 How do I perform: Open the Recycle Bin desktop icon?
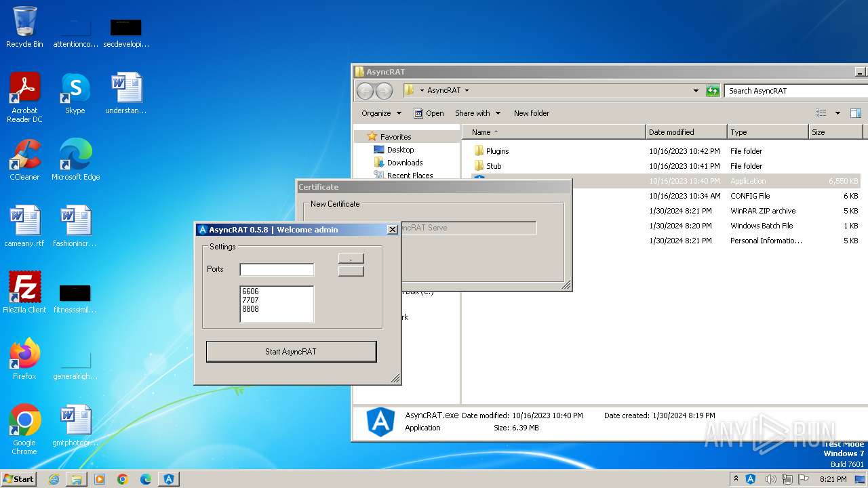(x=24, y=27)
